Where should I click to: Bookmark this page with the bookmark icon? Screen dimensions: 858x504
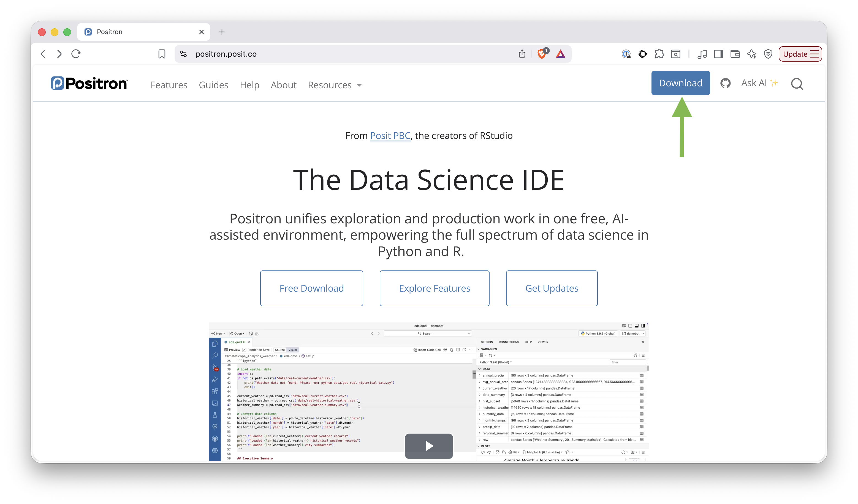point(162,54)
